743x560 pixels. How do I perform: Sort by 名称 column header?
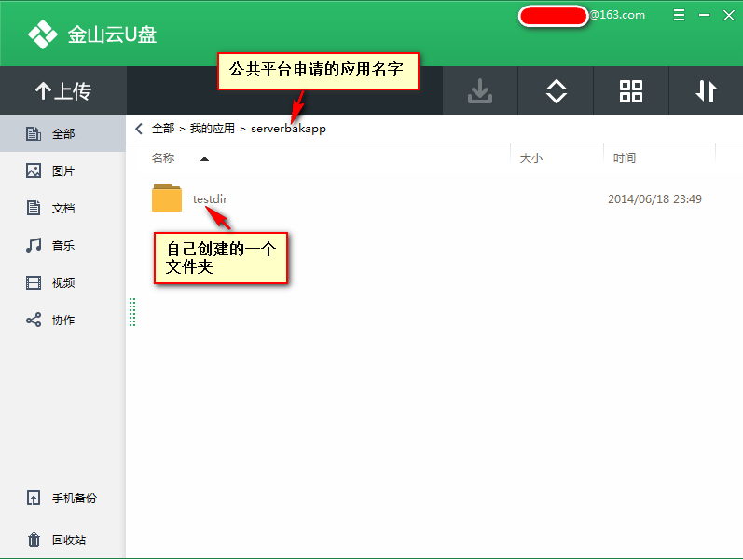[163, 157]
